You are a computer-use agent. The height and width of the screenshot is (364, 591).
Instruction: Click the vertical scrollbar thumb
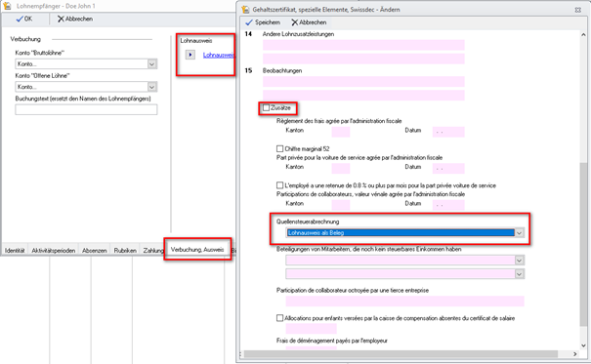(x=583, y=244)
